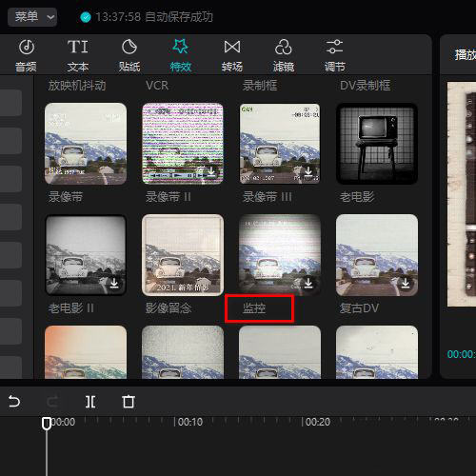This screenshot has height=476, width=476.
Task: Select the 老电影 effect thumbnail
Action: point(377,144)
